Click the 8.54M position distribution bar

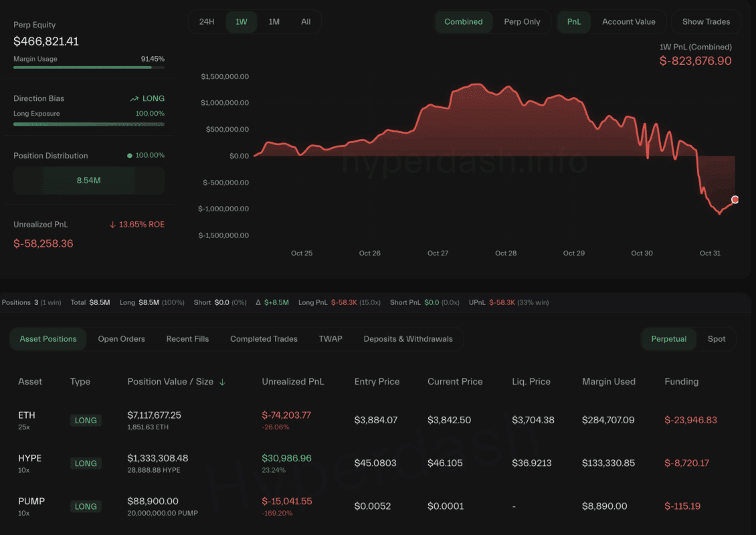click(88, 181)
